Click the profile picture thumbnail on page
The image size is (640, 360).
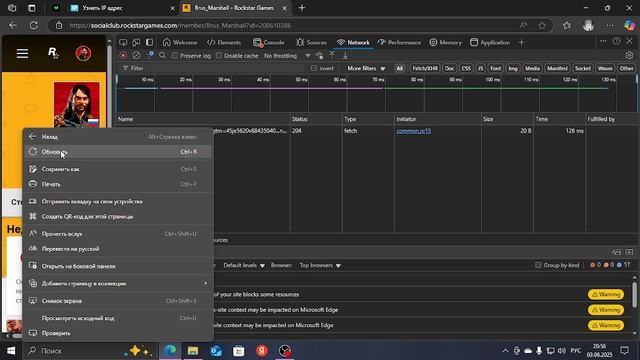coord(77,104)
